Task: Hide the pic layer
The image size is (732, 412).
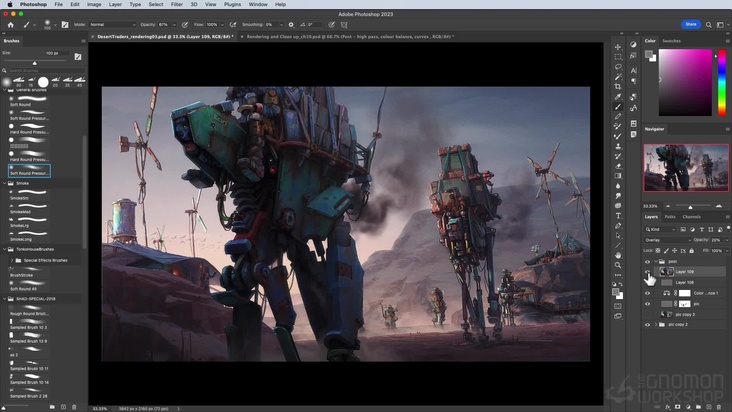Action: point(647,304)
